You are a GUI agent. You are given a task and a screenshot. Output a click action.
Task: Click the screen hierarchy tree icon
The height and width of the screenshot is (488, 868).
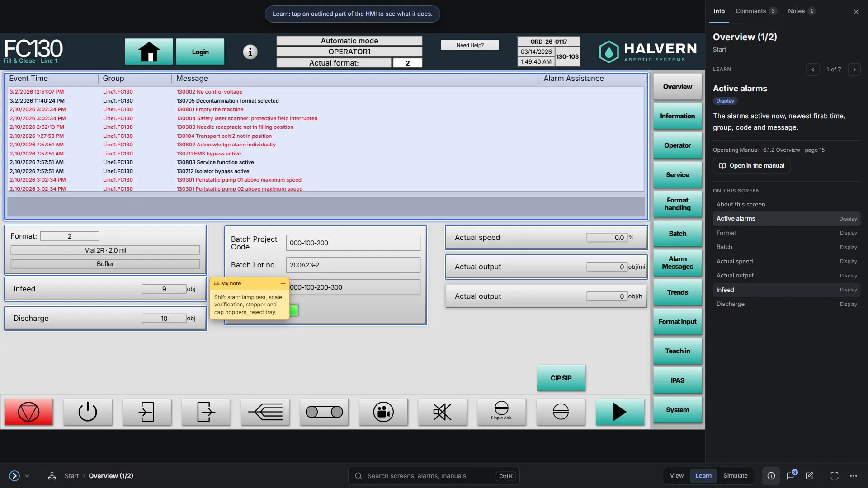(x=52, y=475)
